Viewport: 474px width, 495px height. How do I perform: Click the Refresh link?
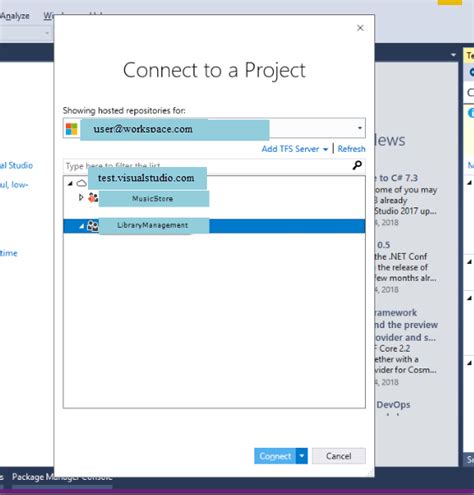point(351,149)
